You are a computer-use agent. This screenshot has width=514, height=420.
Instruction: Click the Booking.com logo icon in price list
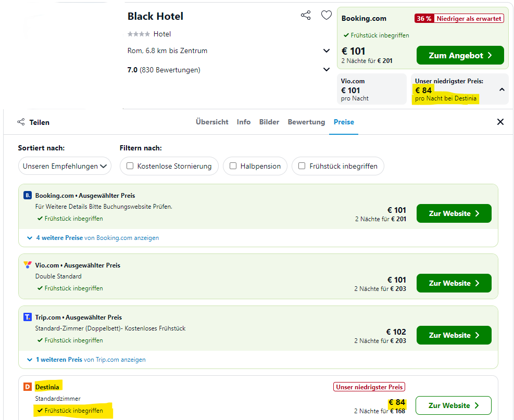(28, 196)
